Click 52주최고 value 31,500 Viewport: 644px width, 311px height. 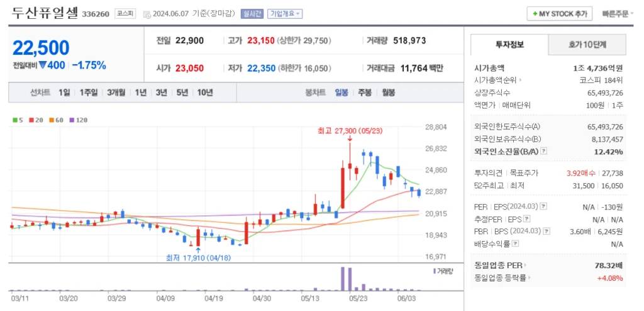coord(583,186)
